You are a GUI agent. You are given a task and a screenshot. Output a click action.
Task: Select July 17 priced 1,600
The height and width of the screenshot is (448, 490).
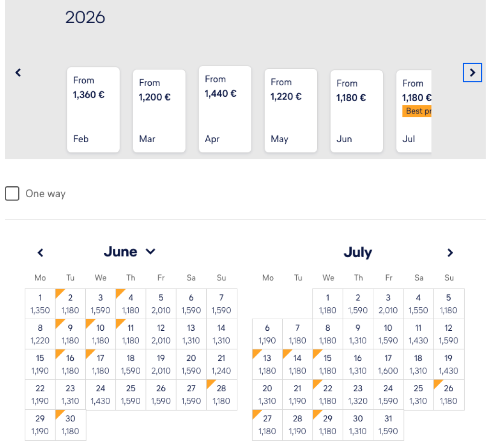(388, 364)
